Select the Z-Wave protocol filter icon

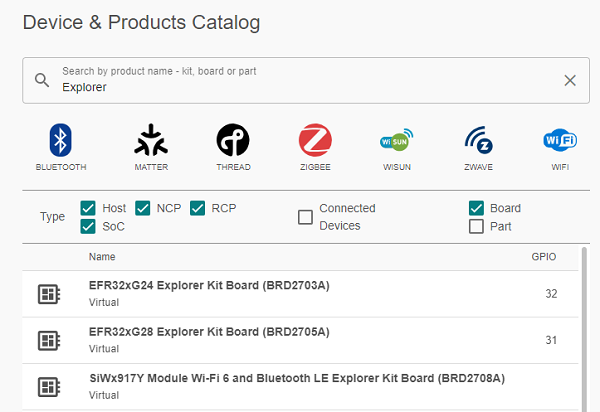click(479, 140)
